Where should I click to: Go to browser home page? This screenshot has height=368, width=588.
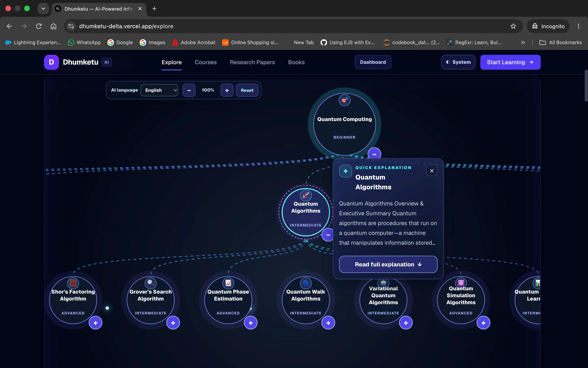tap(53, 26)
